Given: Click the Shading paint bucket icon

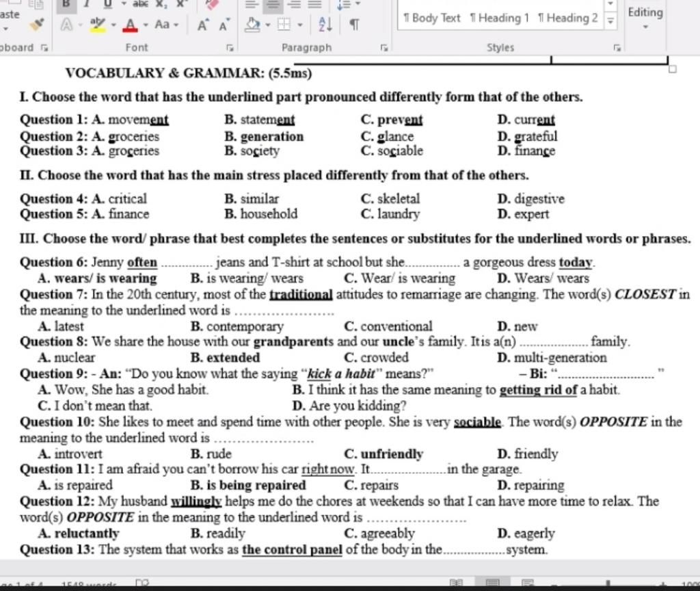Looking at the screenshot, I should pos(252,24).
